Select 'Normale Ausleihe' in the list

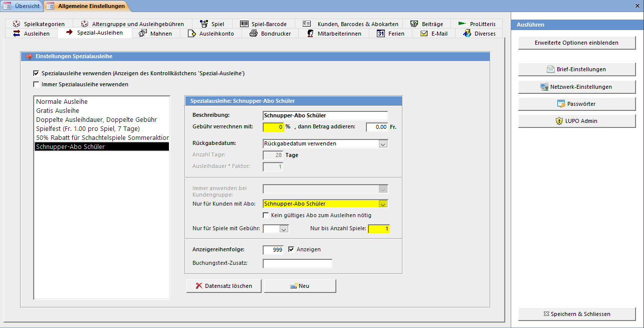click(102, 102)
